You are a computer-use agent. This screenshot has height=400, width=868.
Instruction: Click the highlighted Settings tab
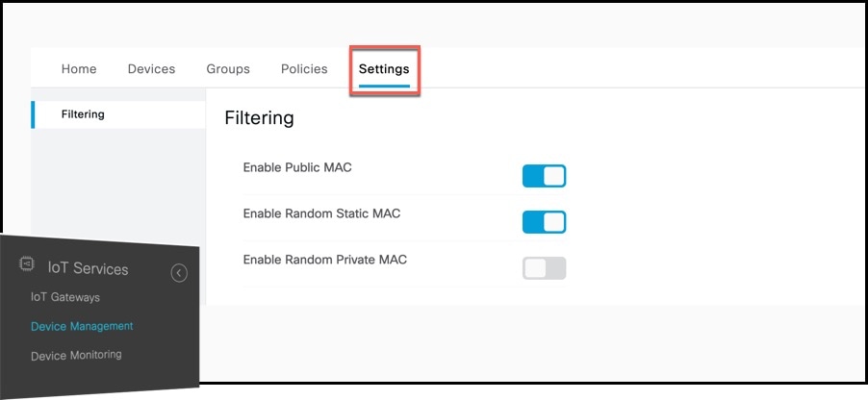(x=384, y=69)
